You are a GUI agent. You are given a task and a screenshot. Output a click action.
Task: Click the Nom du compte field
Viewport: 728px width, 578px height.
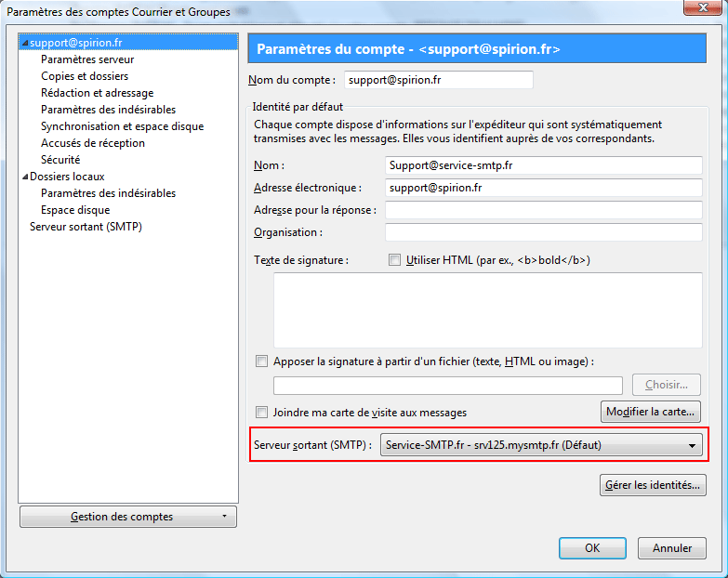[439, 80]
